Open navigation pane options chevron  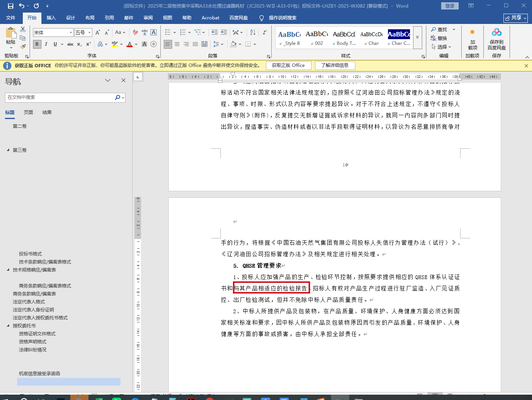(x=108, y=80)
